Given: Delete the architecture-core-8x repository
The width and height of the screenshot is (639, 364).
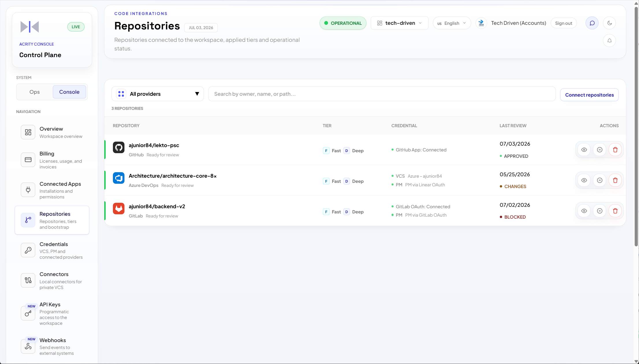Looking at the screenshot, I should (x=615, y=180).
